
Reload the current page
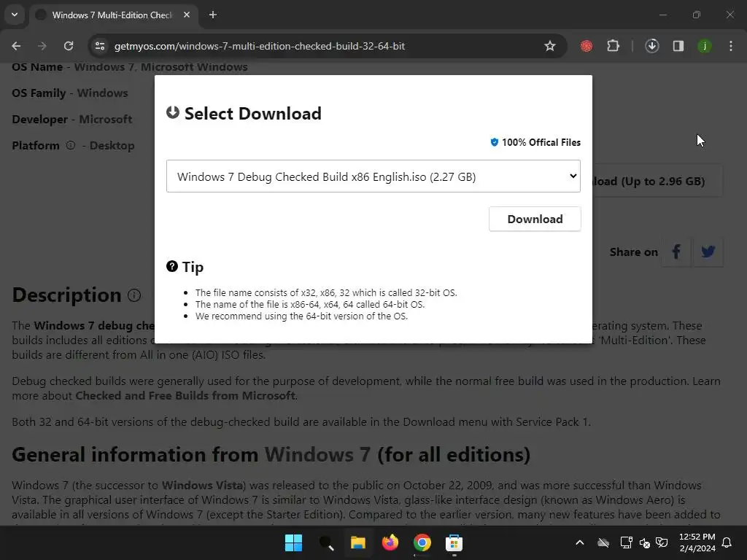click(69, 46)
